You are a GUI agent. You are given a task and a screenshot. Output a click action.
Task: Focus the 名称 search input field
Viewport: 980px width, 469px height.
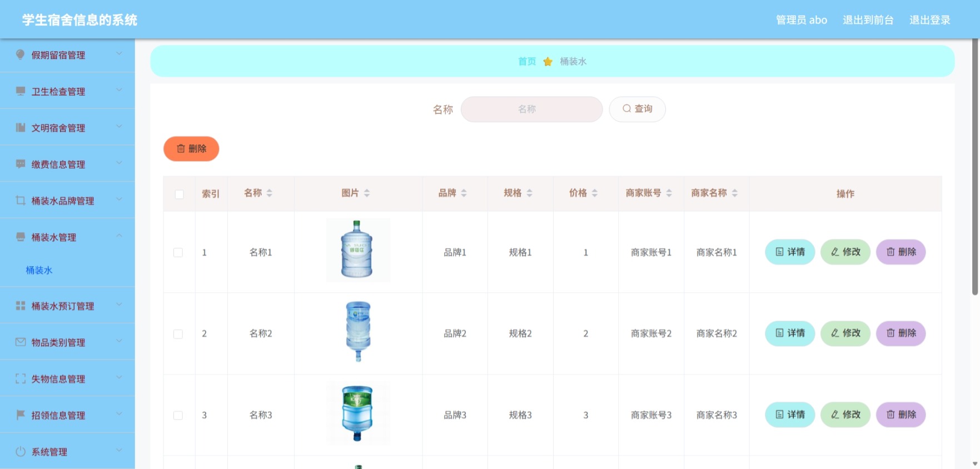point(531,109)
